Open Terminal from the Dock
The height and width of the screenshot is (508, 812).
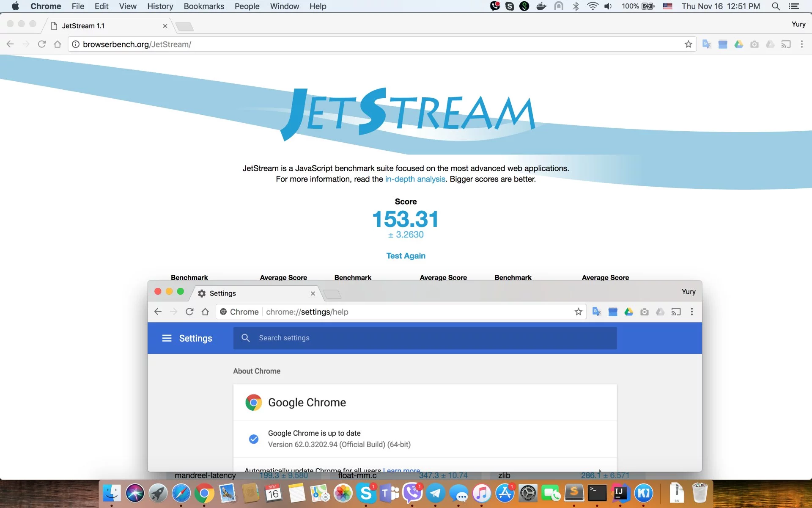pyautogui.click(x=597, y=493)
